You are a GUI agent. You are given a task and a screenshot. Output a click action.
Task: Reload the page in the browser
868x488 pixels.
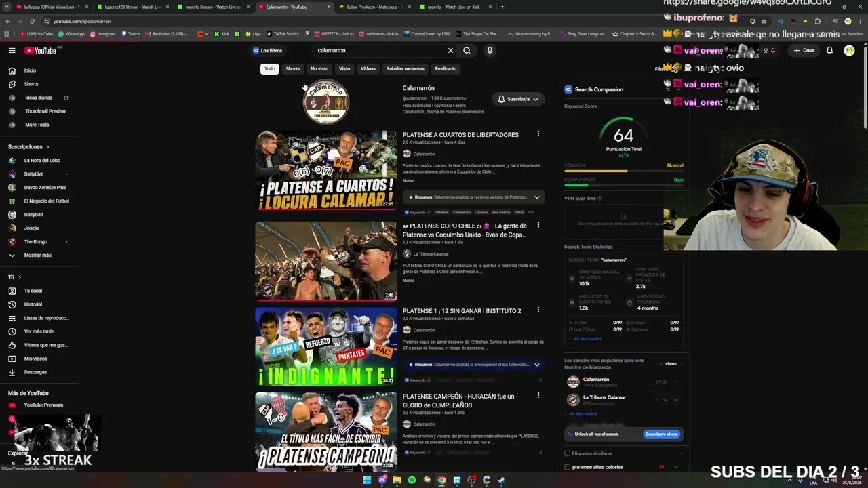(32, 21)
